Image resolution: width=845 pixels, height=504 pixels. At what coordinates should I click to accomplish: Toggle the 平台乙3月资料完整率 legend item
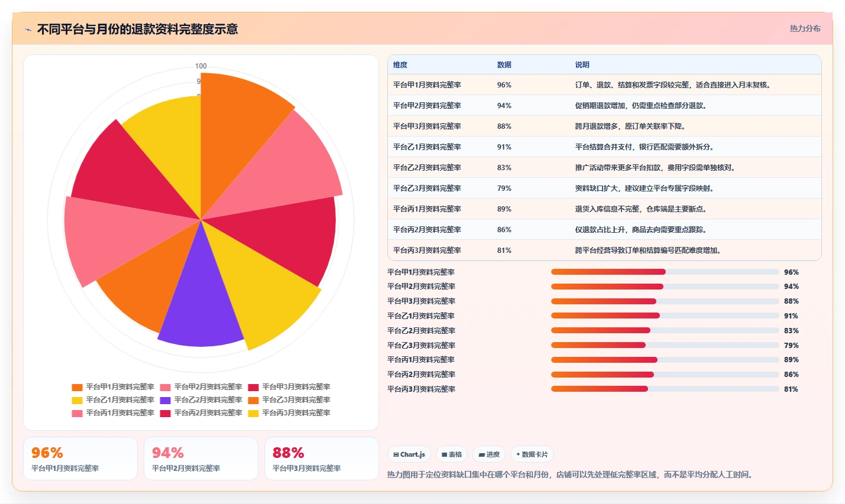tap(289, 400)
